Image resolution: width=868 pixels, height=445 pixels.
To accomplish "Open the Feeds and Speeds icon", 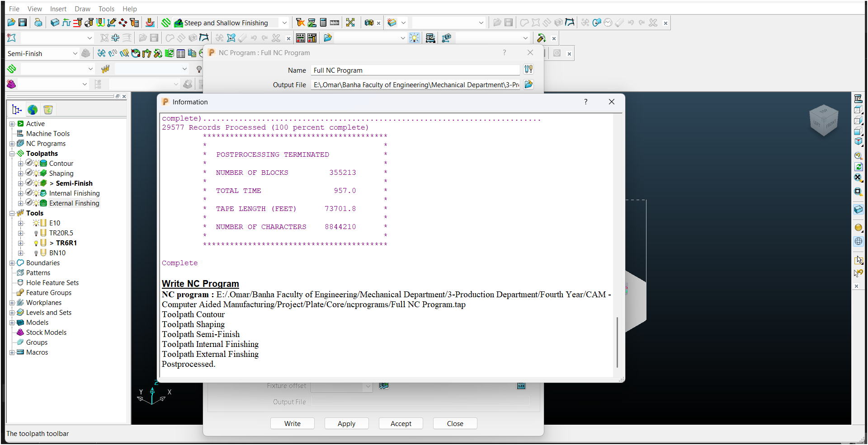I will click(66, 23).
